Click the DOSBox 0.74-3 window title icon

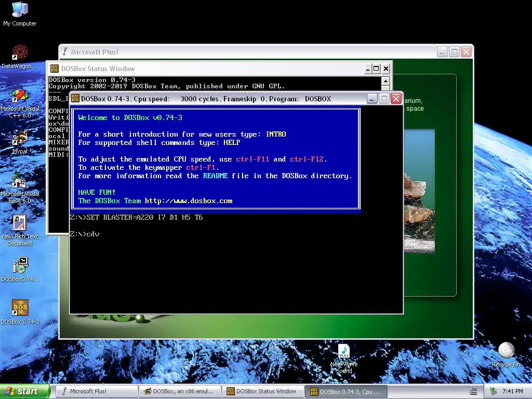coord(75,98)
